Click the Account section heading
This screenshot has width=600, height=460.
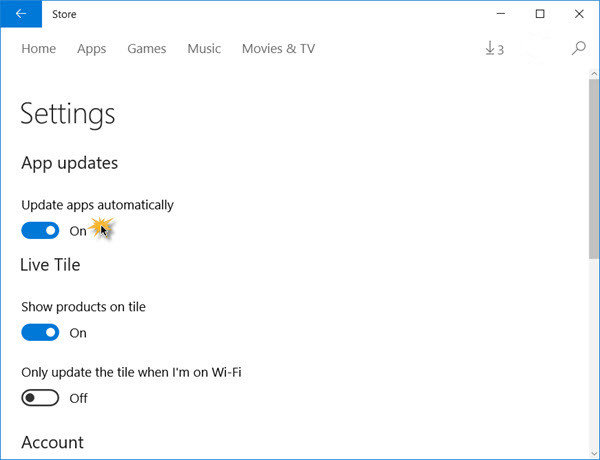tap(52, 442)
